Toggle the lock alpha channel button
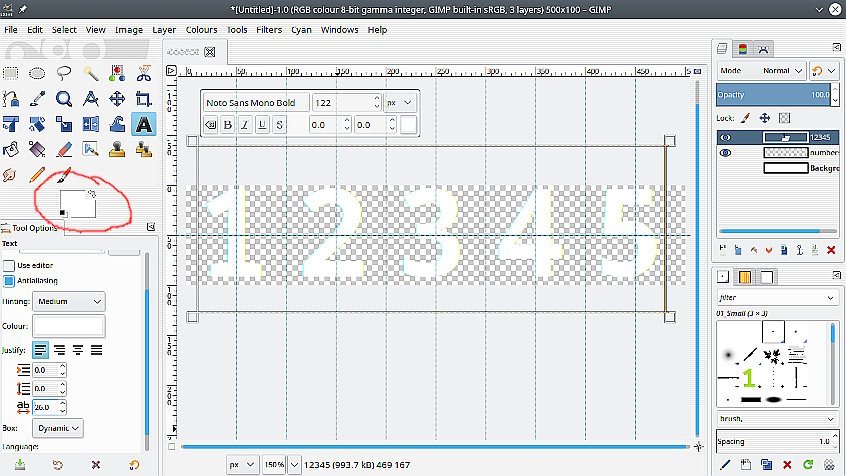Viewport: 846px width, 476px height. [x=784, y=118]
